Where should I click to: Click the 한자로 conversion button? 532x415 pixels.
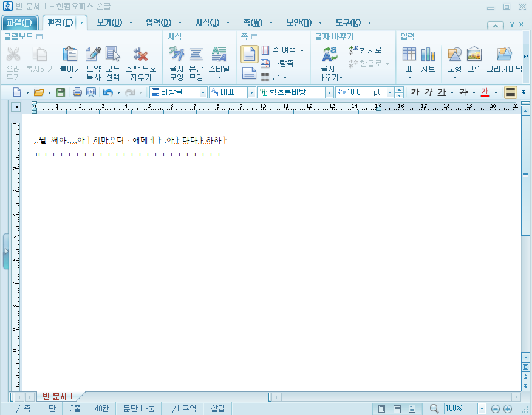pyautogui.click(x=365, y=50)
